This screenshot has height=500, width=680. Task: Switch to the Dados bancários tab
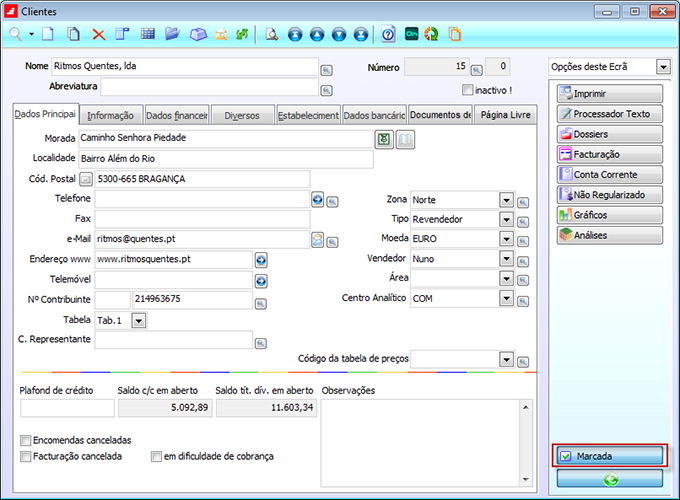[374, 115]
